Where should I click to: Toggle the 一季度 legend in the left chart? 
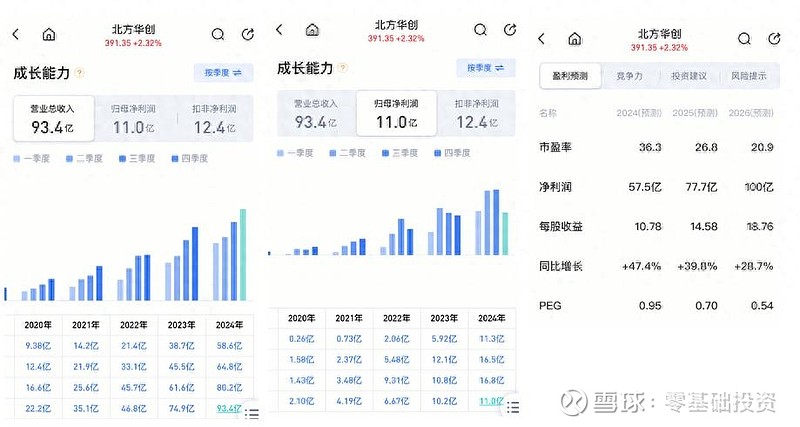click(32, 159)
